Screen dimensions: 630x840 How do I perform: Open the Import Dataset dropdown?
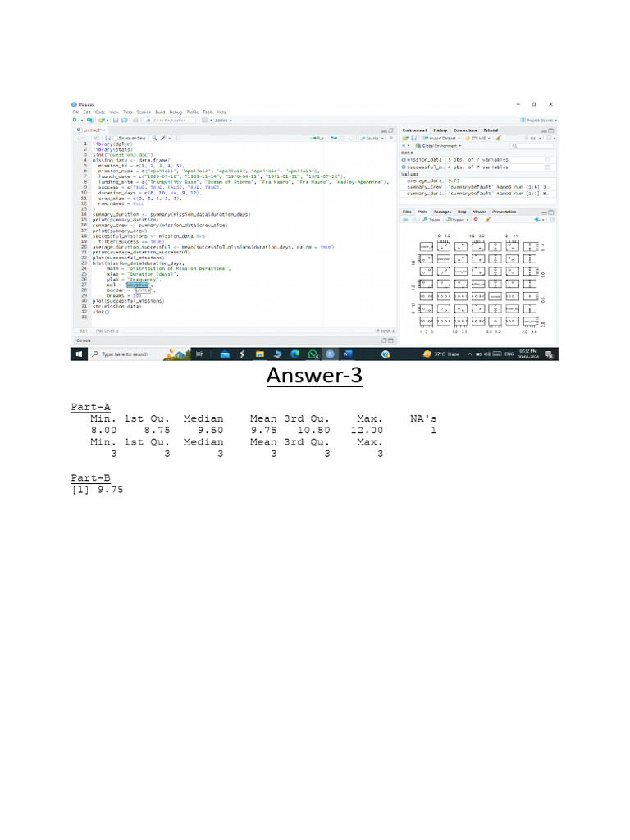click(x=439, y=138)
